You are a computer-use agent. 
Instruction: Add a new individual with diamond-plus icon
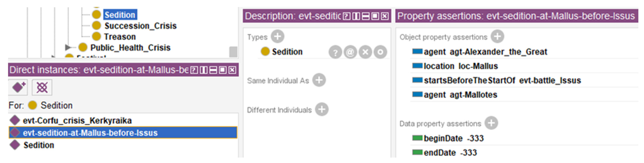tap(18, 87)
